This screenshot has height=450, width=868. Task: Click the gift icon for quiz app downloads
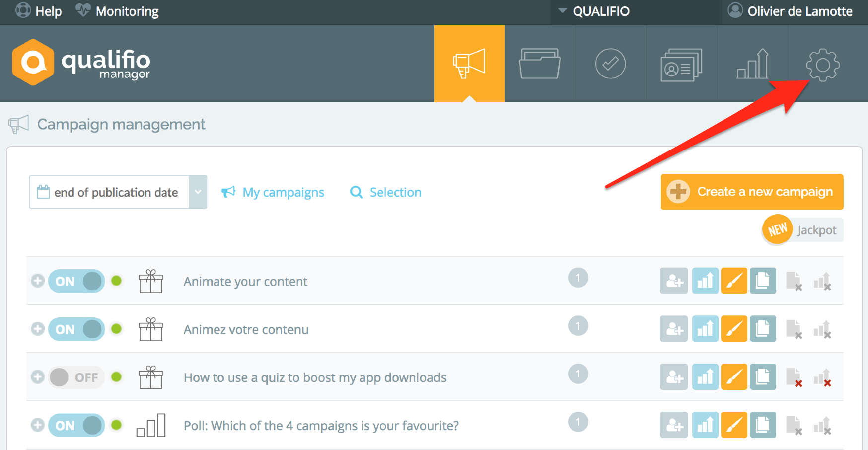click(151, 377)
